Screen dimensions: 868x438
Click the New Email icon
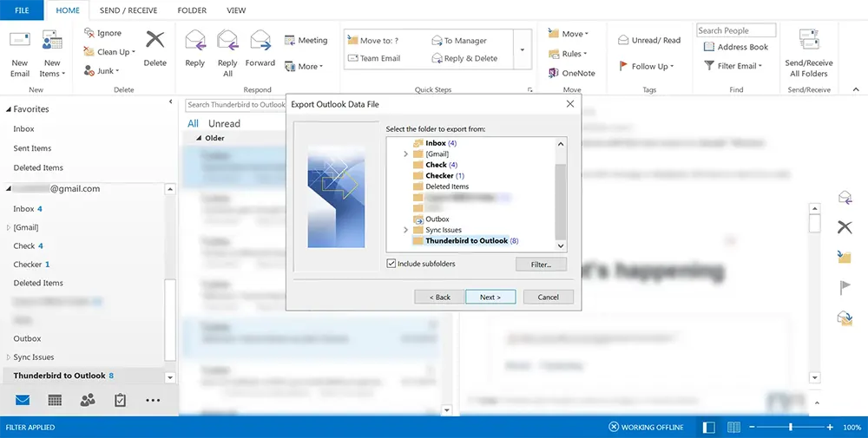point(20,42)
